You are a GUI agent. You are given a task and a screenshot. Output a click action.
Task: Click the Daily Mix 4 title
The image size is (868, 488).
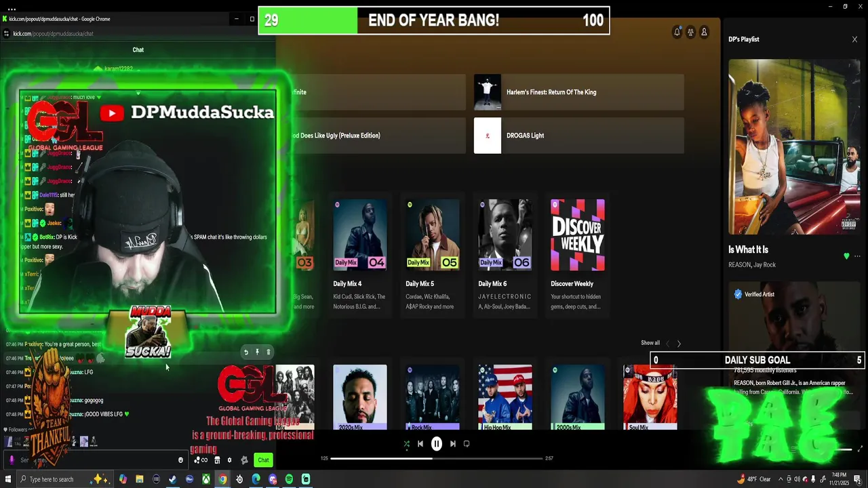pyautogui.click(x=347, y=284)
